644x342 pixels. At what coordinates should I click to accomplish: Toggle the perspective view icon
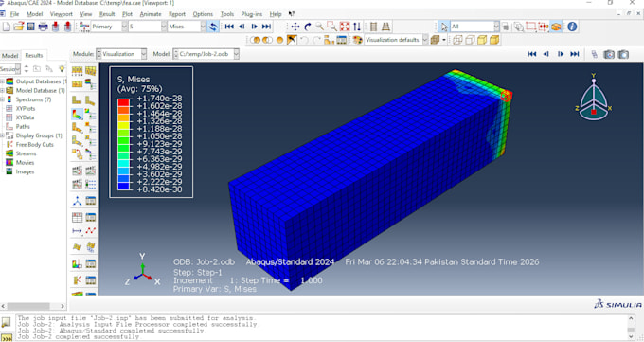(385, 27)
